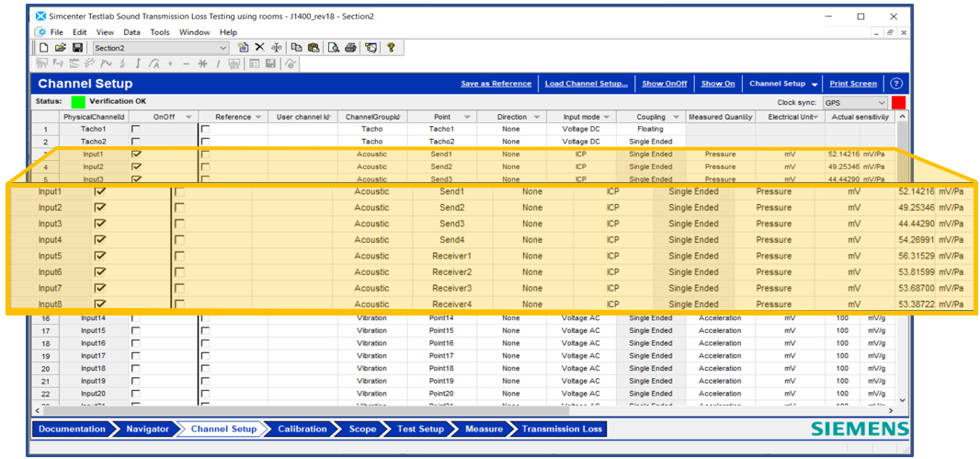This screenshot has width=980, height=459.
Task: Click the Open folder icon
Action: [61, 48]
